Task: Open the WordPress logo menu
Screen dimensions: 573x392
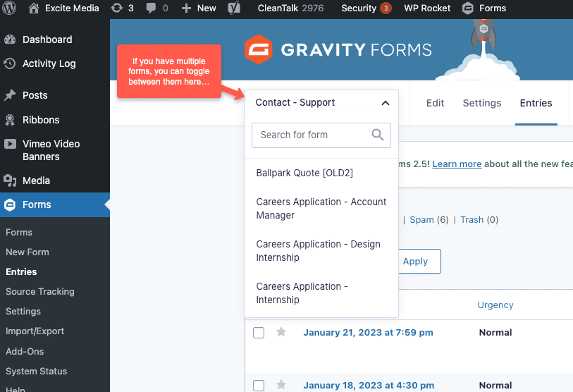Action: point(9,8)
